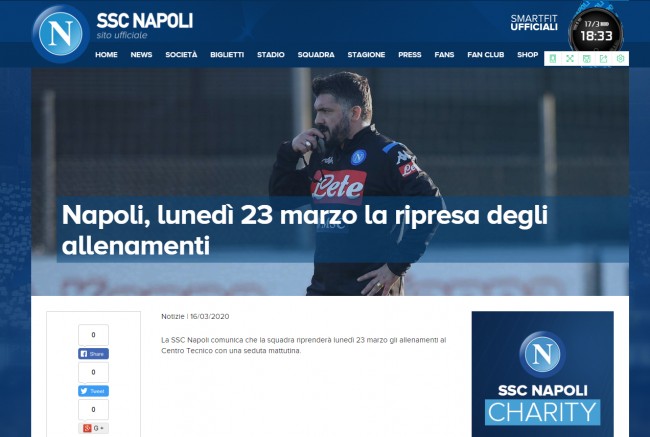
Task: Open the SSC Napoli Charity banner
Action: point(543,374)
